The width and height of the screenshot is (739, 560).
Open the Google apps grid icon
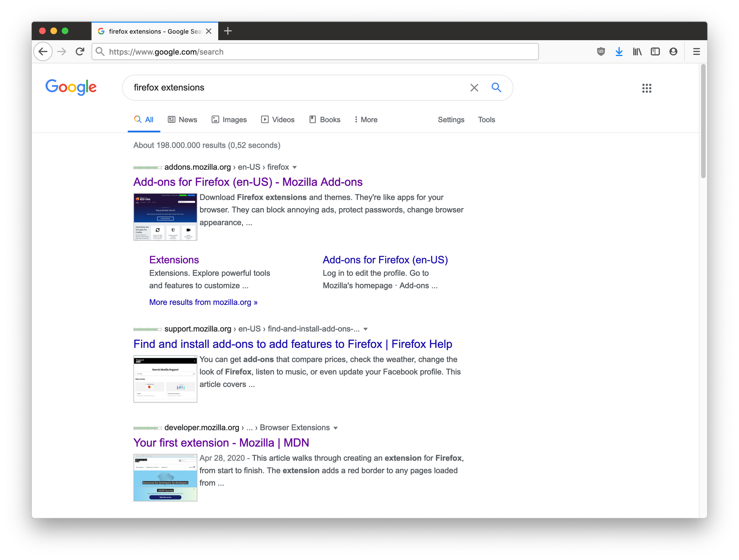[x=646, y=88]
